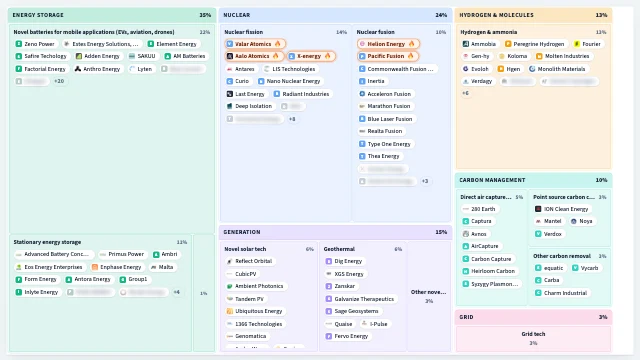
Task: Show the +4 more stationary storage companies
Action: (177, 292)
